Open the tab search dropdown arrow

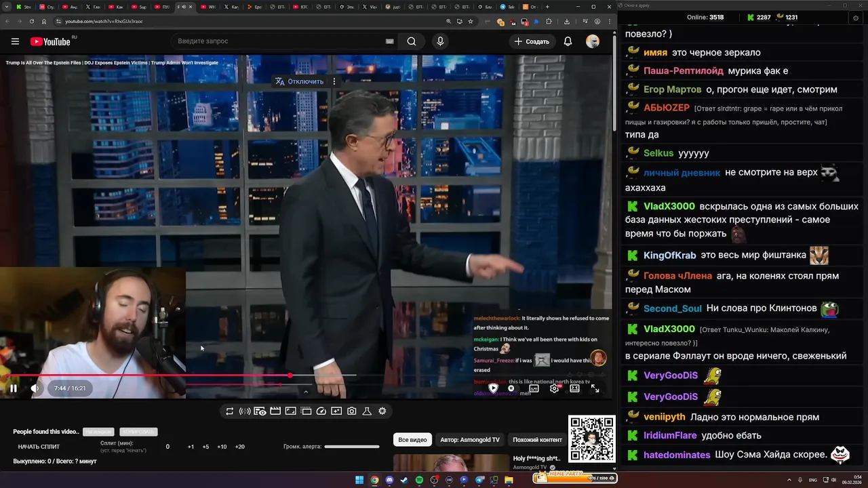pos(8,7)
